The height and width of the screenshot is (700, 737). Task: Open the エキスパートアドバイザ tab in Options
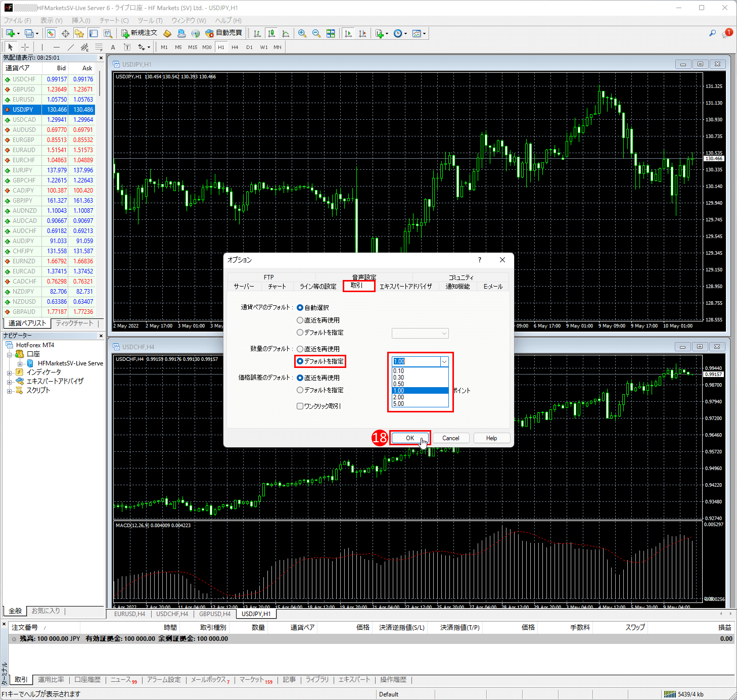pyautogui.click(x=405, y=286)
